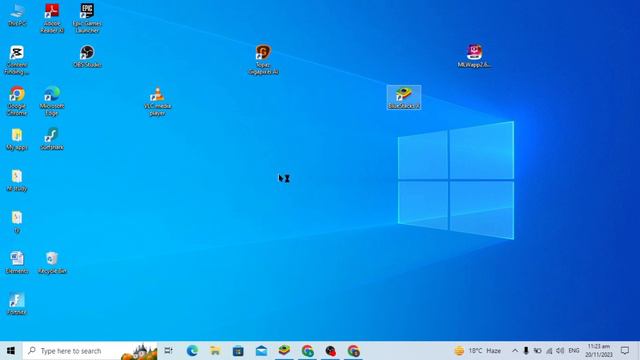
Task: Select the MLWapp2.6 desktop icon
Action: pos(474,56)
